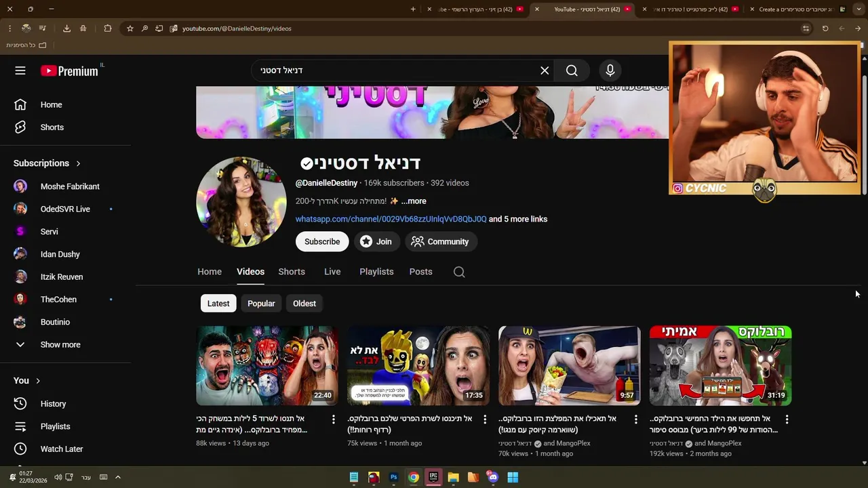Show the 'and 5 more links' list
The image size is (868, 488).
point(518,219)
